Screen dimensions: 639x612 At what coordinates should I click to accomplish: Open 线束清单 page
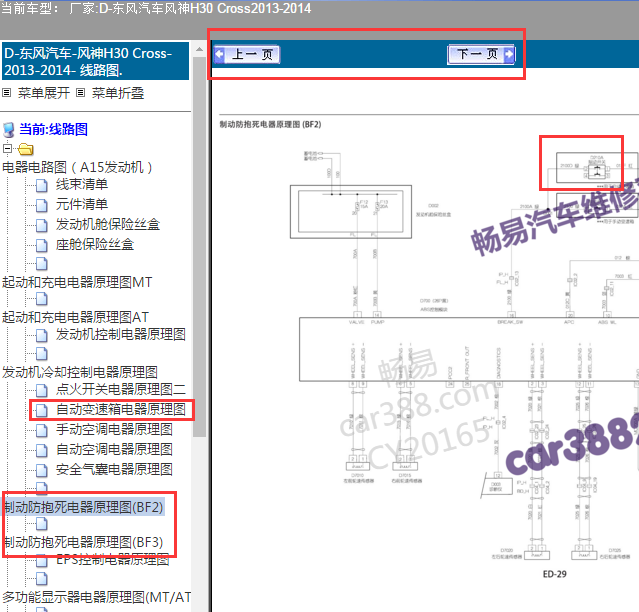tap(82, 185)
